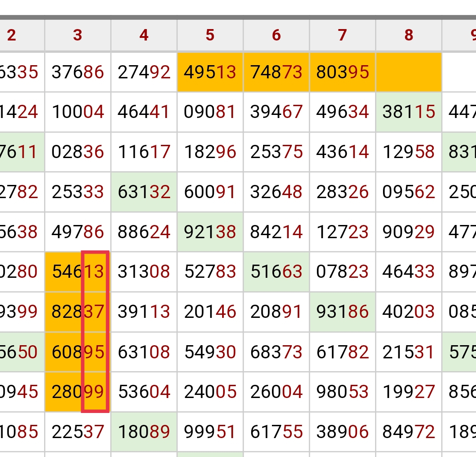Click the orange cell 54613
This screenshot has height=457, width=476.
pyautogui.click(x=78, y=272)
